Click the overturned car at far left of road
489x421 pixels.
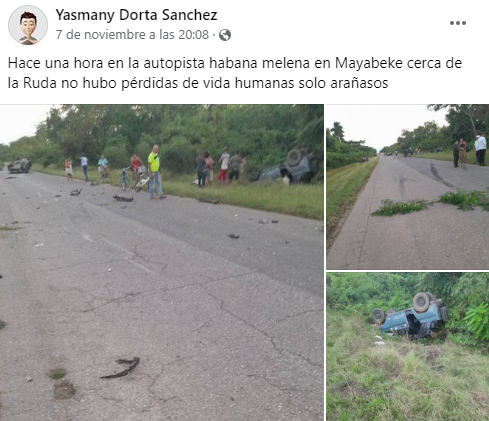pyautogui.click(x=20, y=165)
